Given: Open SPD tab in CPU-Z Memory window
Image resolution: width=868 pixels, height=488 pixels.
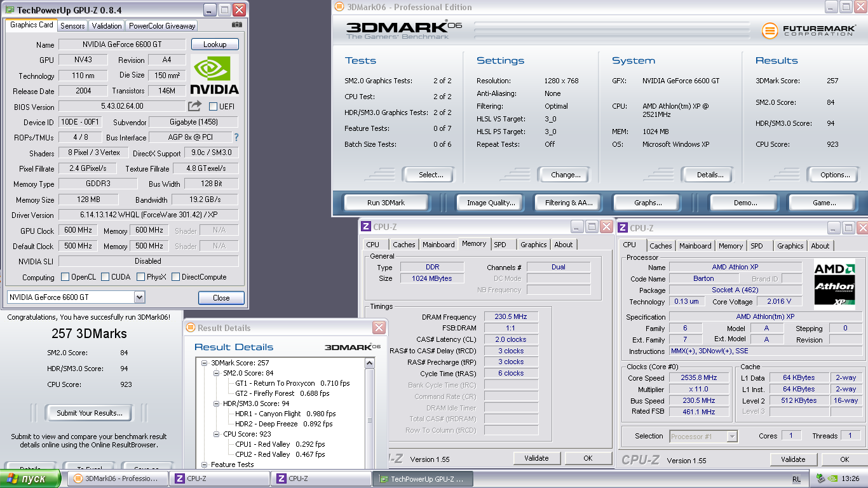Looking at the screenshot, I should 500,245.
